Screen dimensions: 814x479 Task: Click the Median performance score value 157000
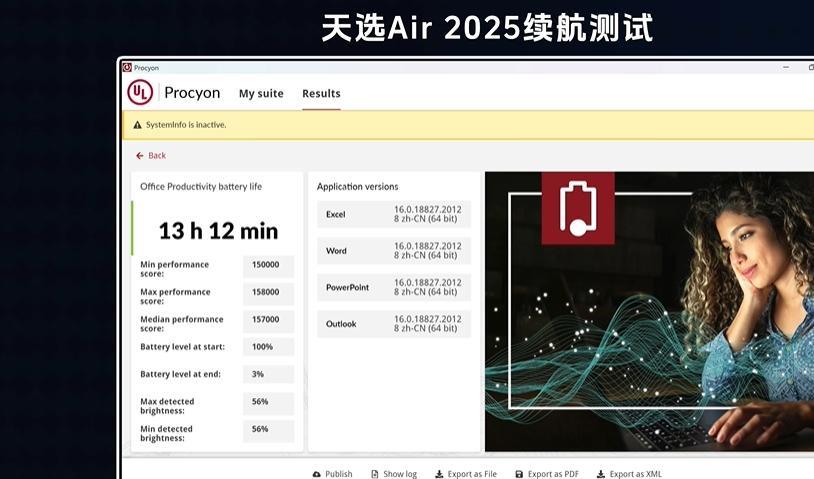(268, 320)
